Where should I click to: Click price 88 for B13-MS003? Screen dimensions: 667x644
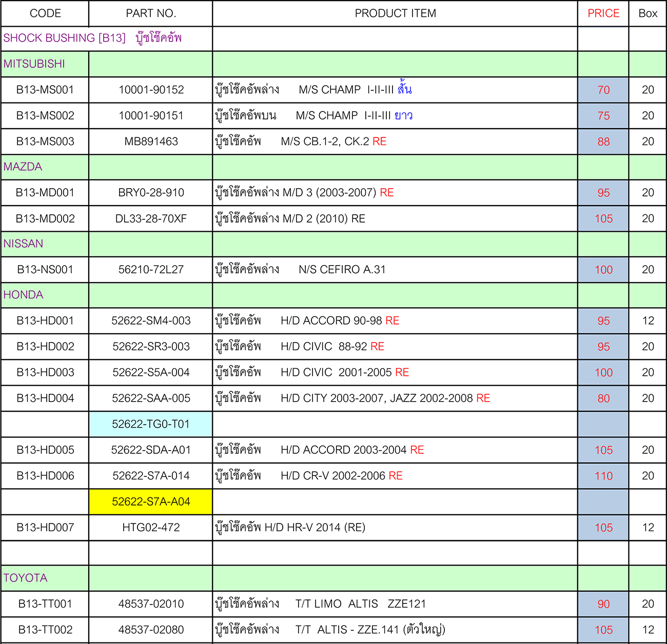pyautogui.click(x=603, y=141)
